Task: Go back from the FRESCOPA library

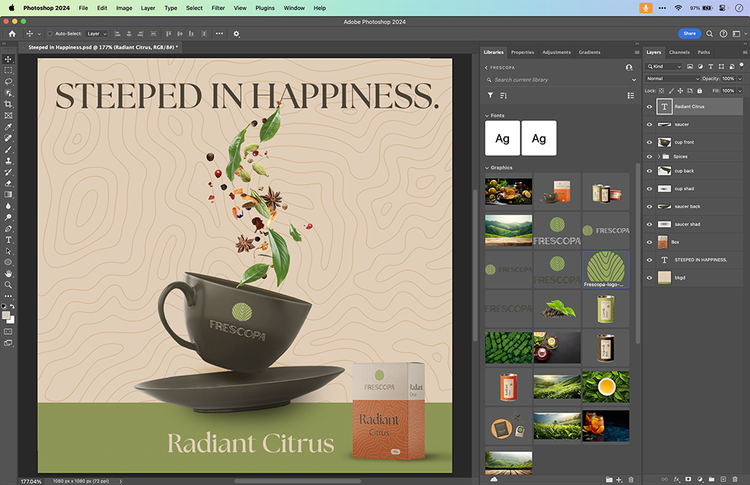Action: 486,67
